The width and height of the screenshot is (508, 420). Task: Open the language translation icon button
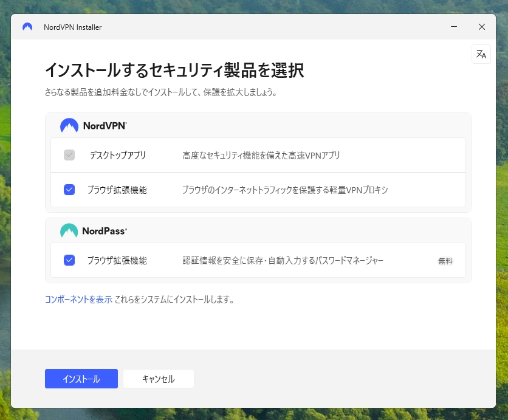(481, 54)
